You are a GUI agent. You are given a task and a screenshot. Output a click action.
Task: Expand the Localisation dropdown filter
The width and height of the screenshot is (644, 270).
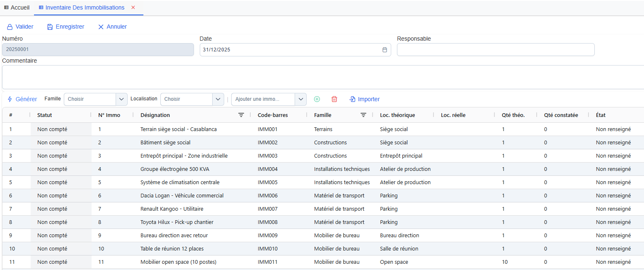pos(218,99)
